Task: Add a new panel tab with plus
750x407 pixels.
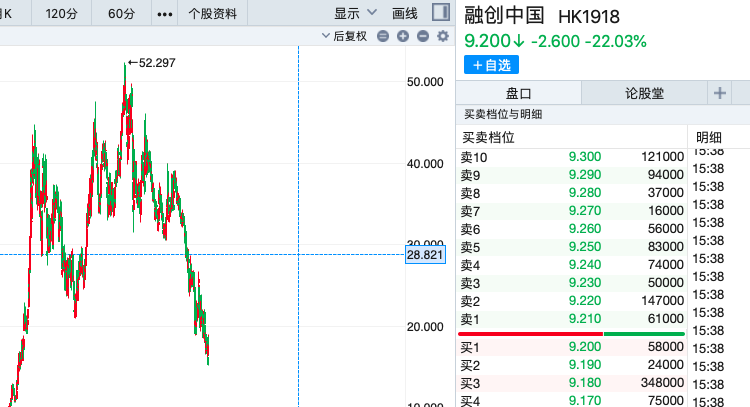Action: [x=720, y=93]
